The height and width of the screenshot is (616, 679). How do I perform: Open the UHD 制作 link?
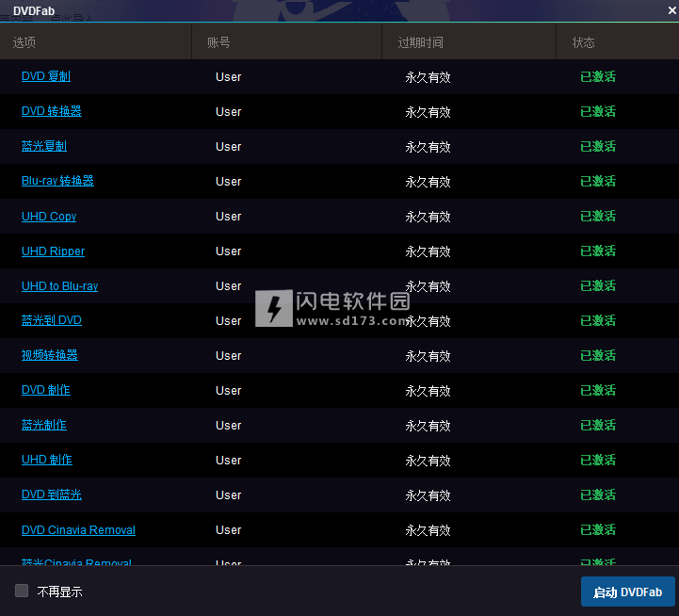coord(47,460)
